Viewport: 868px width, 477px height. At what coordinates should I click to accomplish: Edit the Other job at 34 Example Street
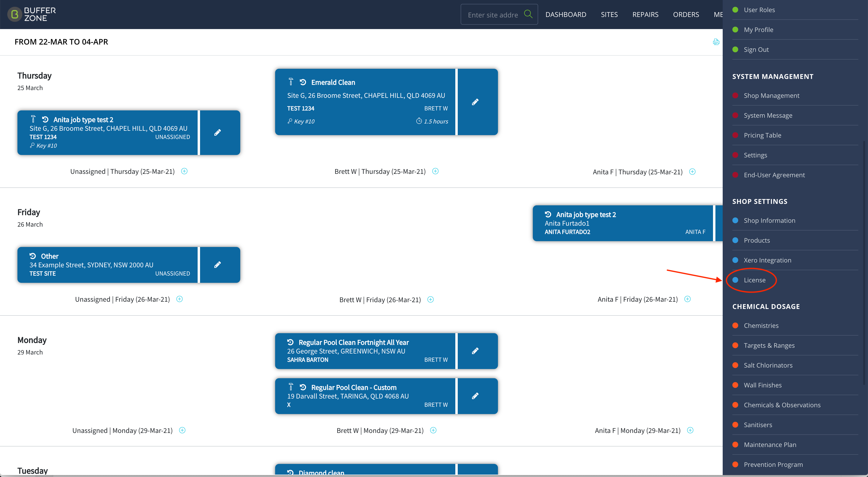pos(218,265)
